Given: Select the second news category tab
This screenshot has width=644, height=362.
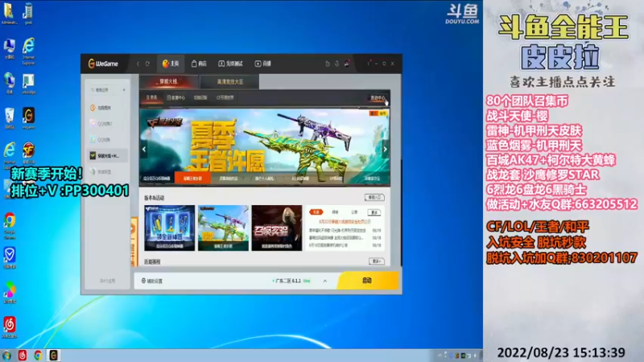Looking at the screenshot, I should pos(335,212).
